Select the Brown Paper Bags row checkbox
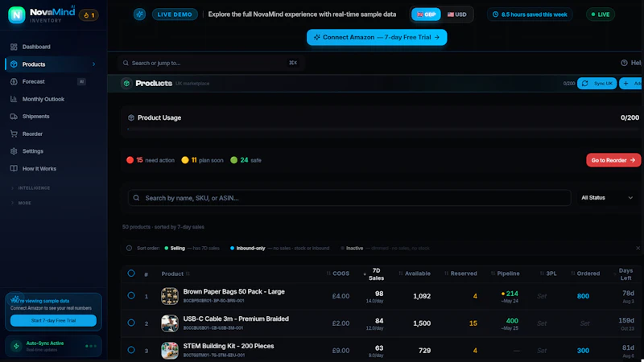Viewport: 644px width, 362px height. (x=131, y=295)
